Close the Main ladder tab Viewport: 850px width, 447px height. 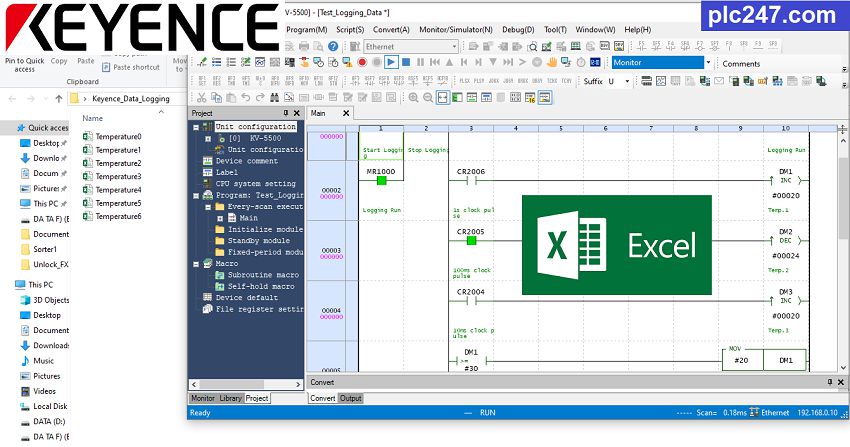(346, 113)
